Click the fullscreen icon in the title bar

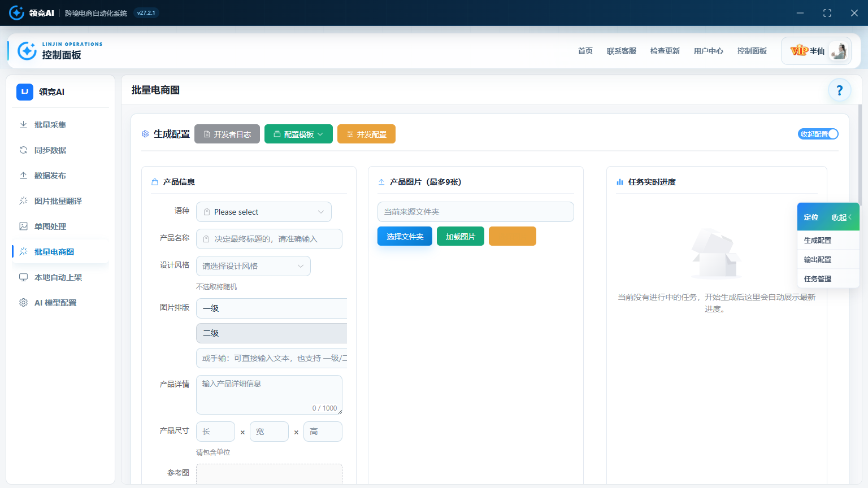click(827, 13)
